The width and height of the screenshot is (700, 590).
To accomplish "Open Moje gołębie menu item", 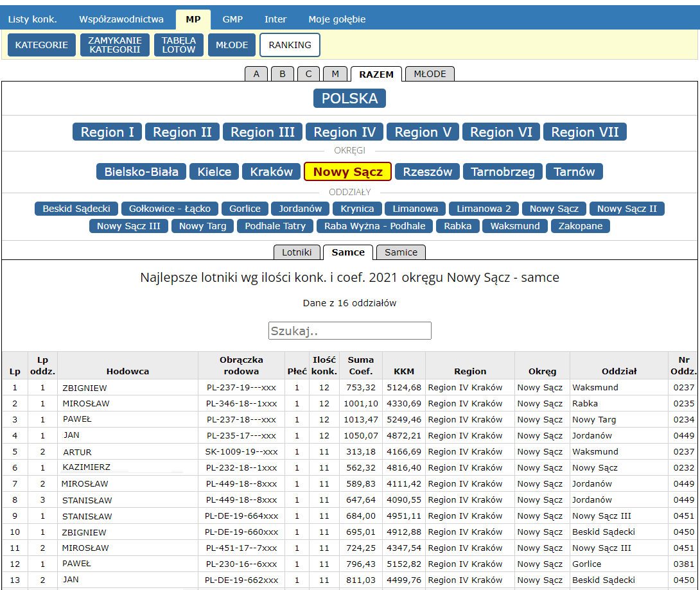I will point(337,19).
